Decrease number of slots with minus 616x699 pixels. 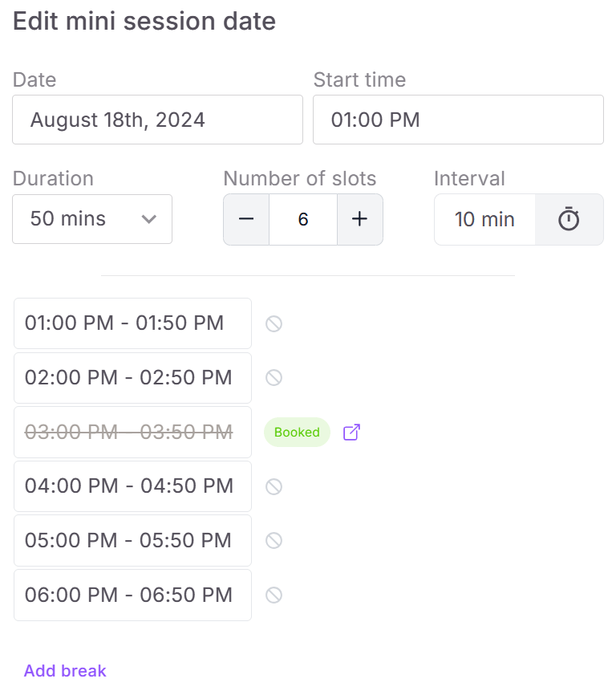click(246, 219)
